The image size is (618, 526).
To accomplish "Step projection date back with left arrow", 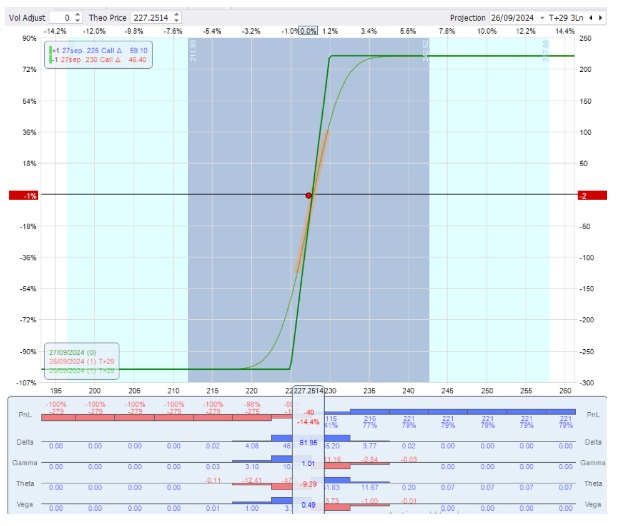I will tap(591, 17).
